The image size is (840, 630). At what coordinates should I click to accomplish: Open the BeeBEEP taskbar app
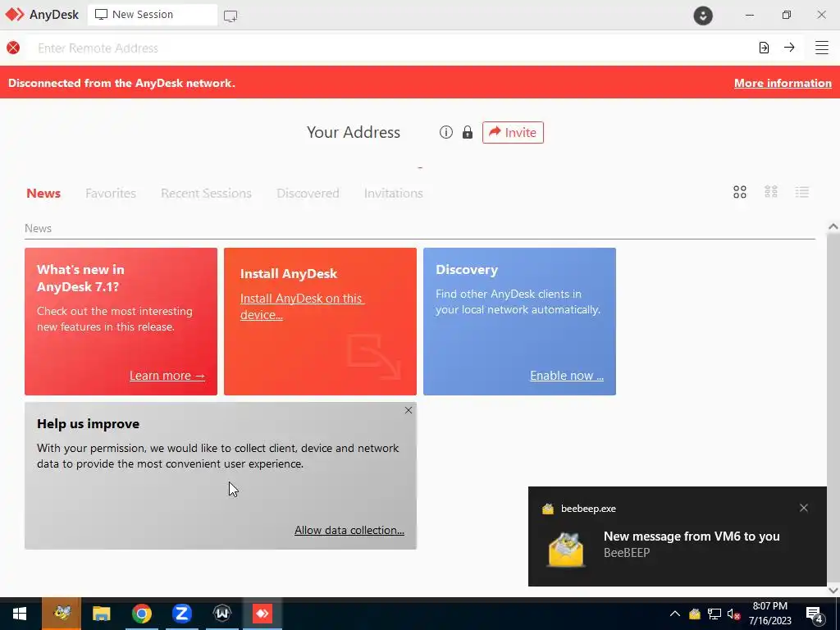62,614
